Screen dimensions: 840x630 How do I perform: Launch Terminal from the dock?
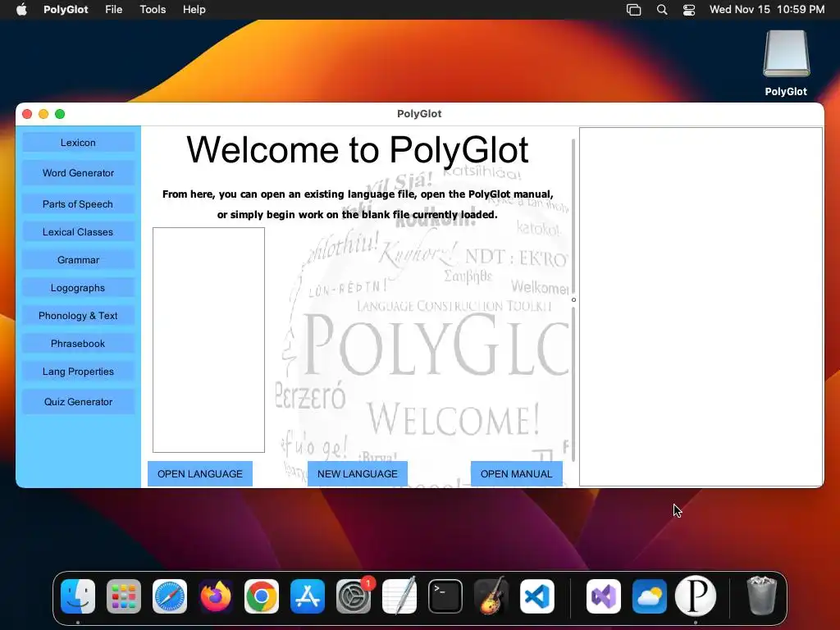coord(445,596)
